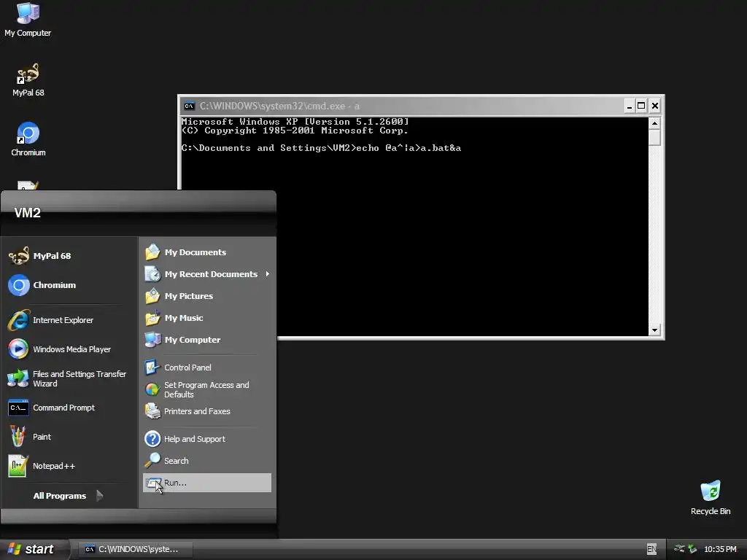Select Run... in Start menu
Viewport: 747px width, 560px height.
click(206, 483)
